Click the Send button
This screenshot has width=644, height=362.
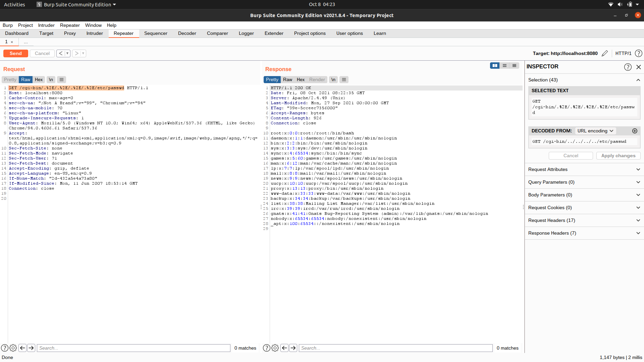click(x=16, y=53)
